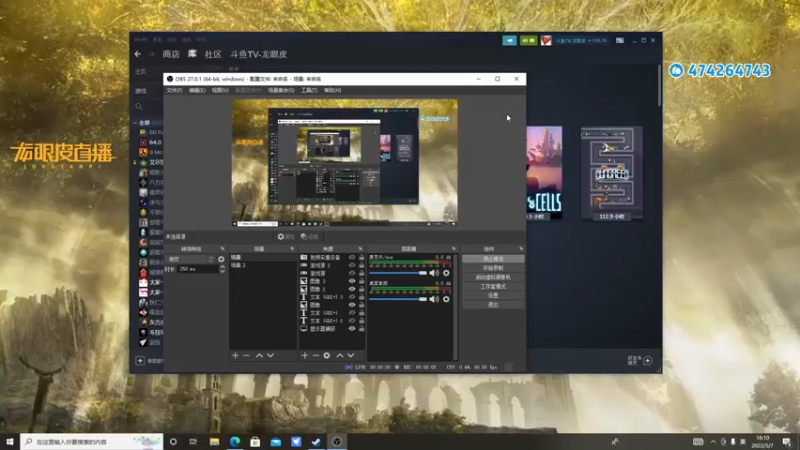Image resolution: width=800 pixels, height=450 pixels.
Task: Open OBS 设置 settings button
Action: 493,295
